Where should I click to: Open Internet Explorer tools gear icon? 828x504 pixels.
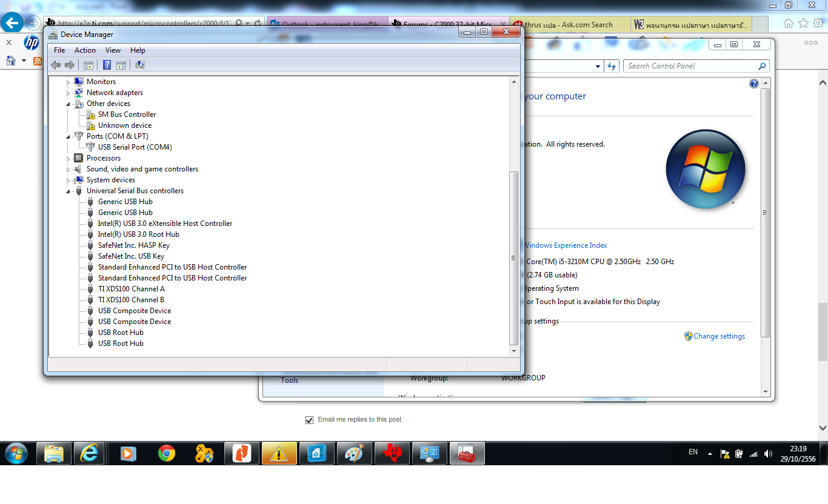pos(818,24)
